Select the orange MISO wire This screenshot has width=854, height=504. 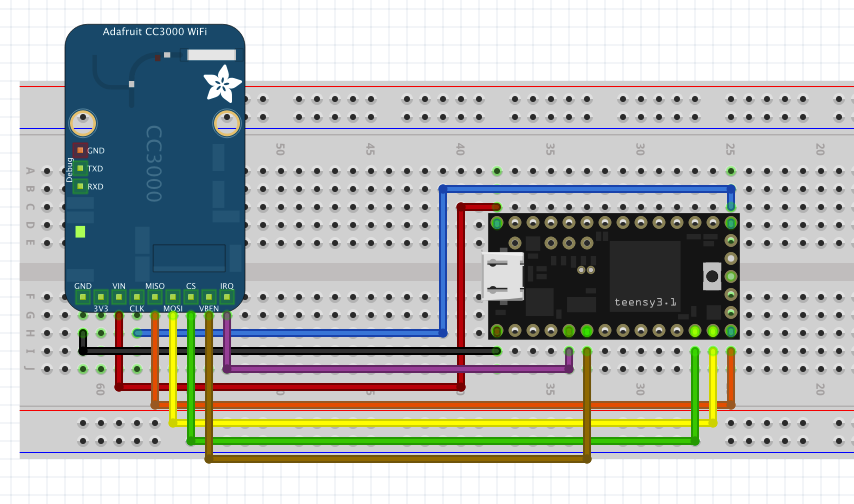pyautogui.click(x=442, y=405)
